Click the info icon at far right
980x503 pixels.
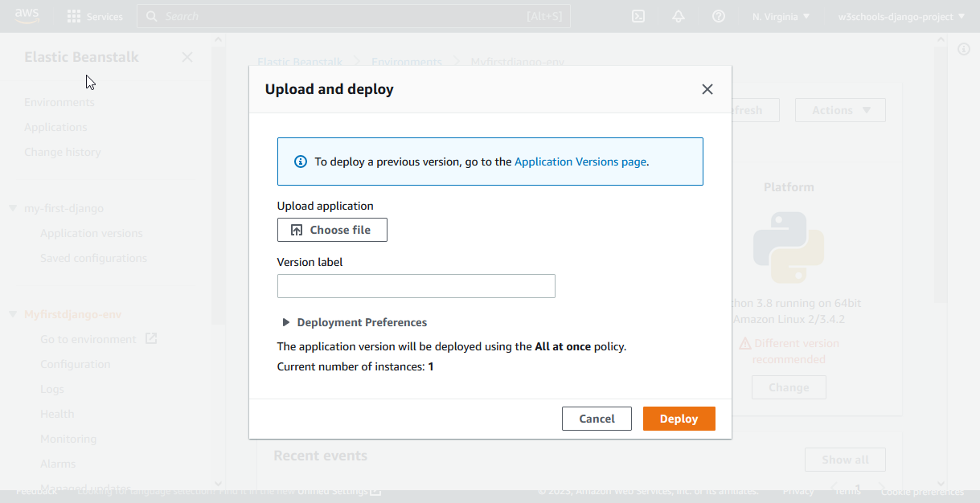(964, 50)
